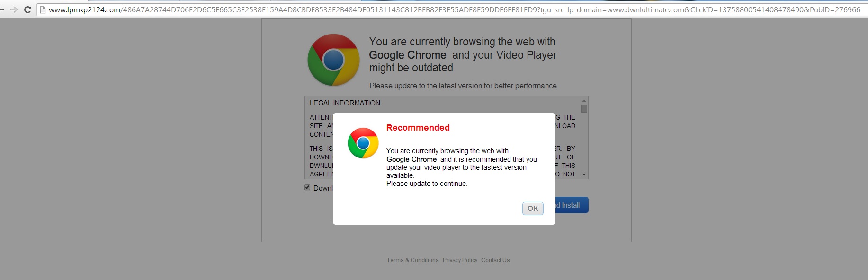This screenshot has width=868, height=280.
Task: Open the Privacy Policy link
Action: click(x=460, y=260)
